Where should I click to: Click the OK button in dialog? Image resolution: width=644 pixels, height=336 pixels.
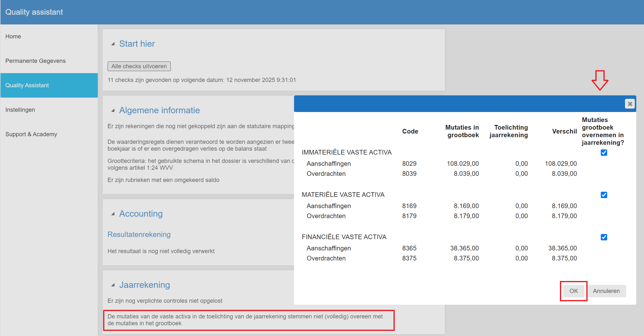(573, 291)
